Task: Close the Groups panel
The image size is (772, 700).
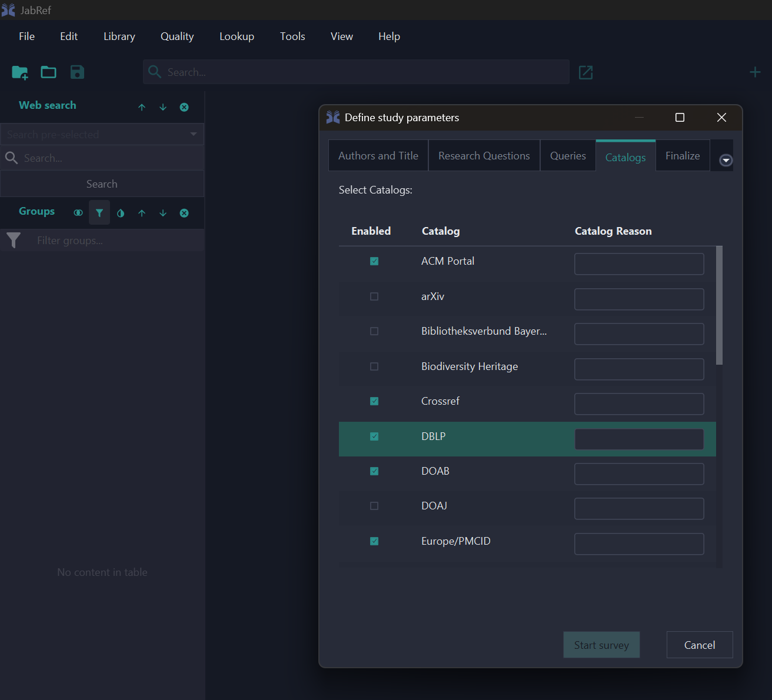Action: [184, 213]
